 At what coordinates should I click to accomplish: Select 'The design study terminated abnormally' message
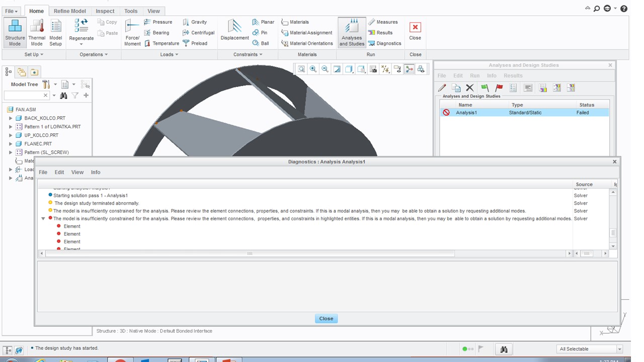click(97, 203)
